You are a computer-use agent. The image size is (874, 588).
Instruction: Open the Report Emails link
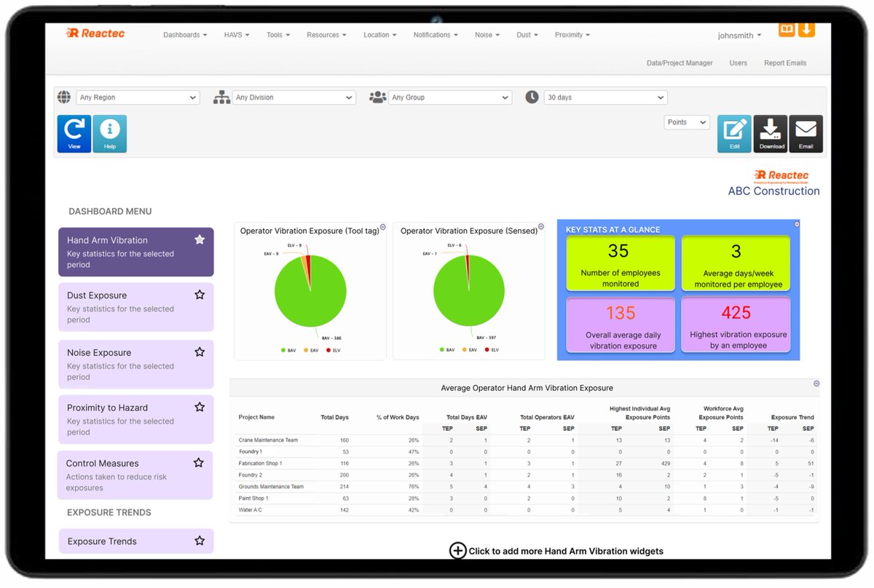[x=785, y=63]
